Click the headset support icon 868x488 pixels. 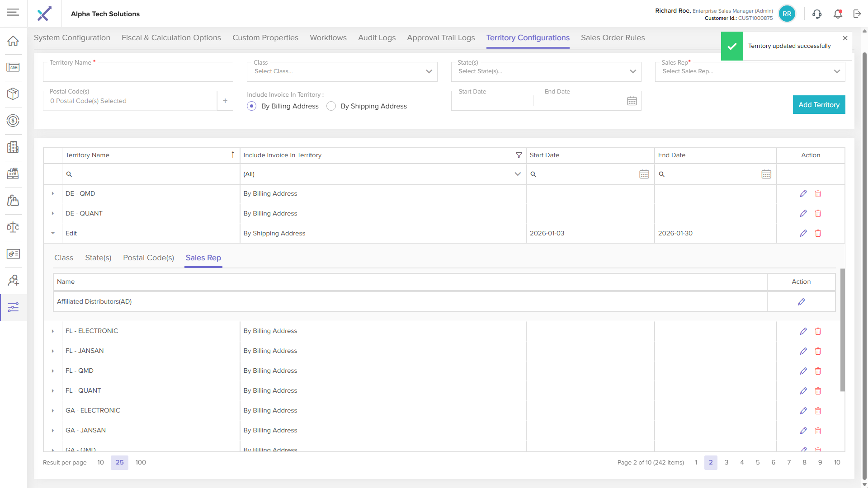pos(816,14)
